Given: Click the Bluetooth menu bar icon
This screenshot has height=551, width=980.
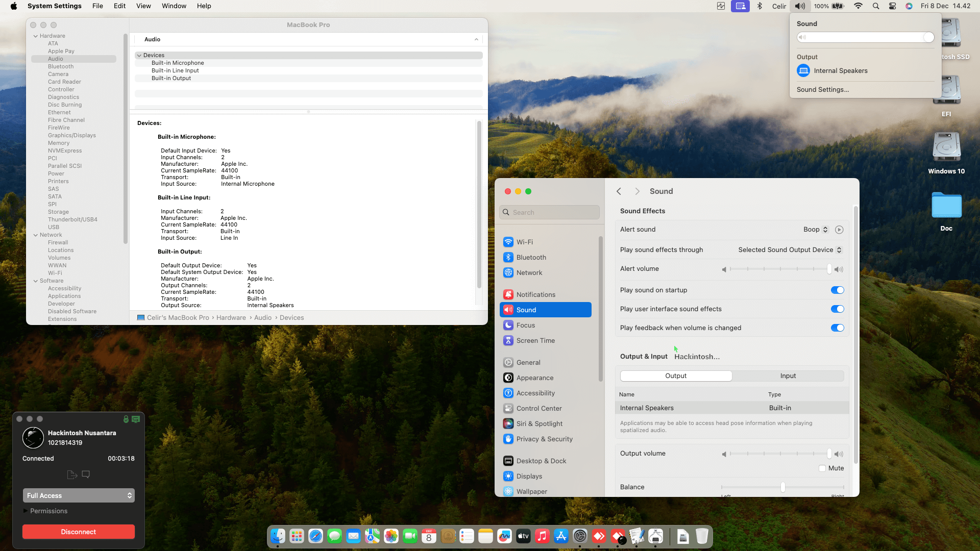Looking at the screenshot, I should [759, 6].
